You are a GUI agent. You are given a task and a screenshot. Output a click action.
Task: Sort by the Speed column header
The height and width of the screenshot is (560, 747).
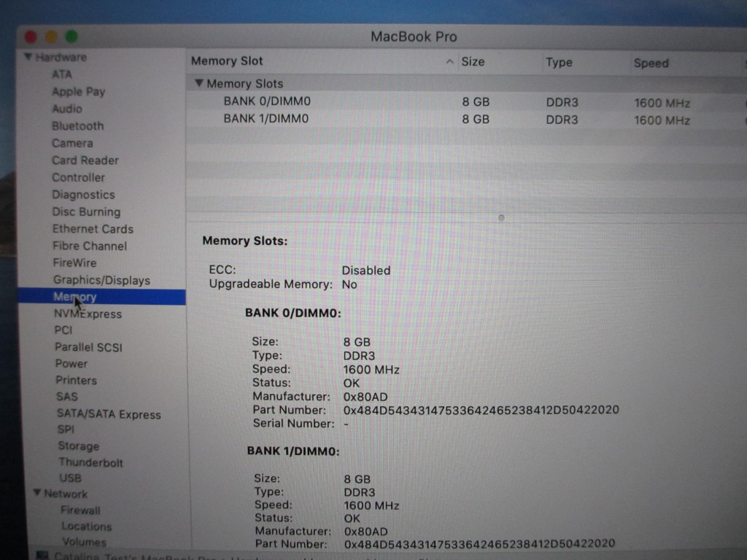click(651, 63)
